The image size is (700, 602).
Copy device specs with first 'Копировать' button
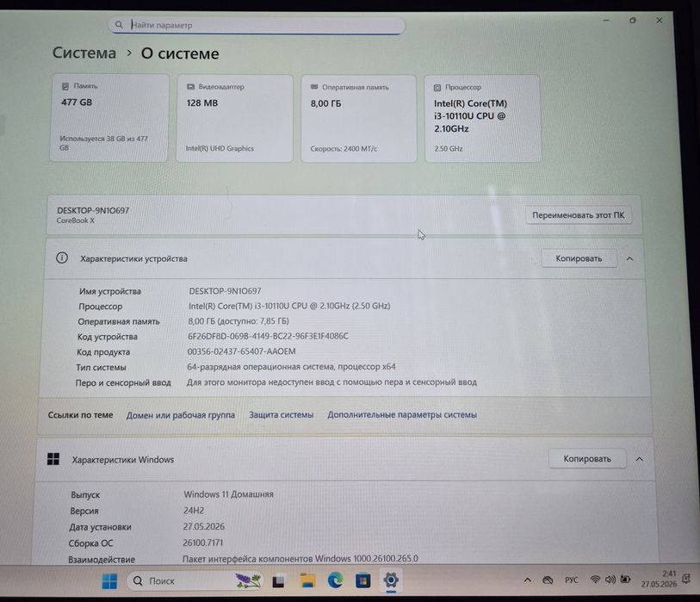tap(579, 258)
